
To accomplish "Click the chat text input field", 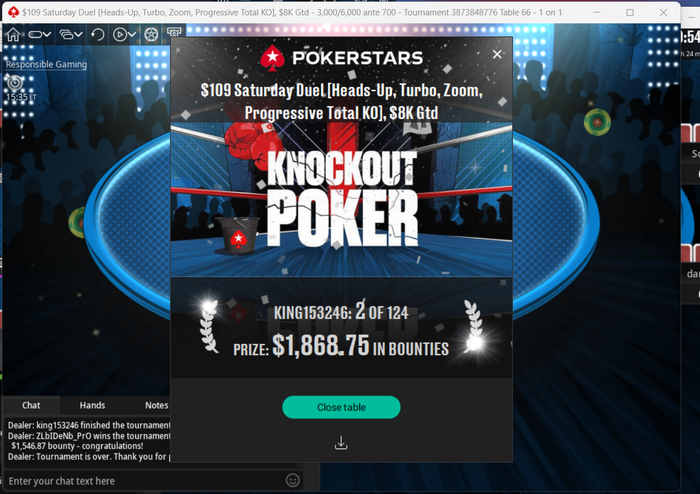I will tap(145, 481).
